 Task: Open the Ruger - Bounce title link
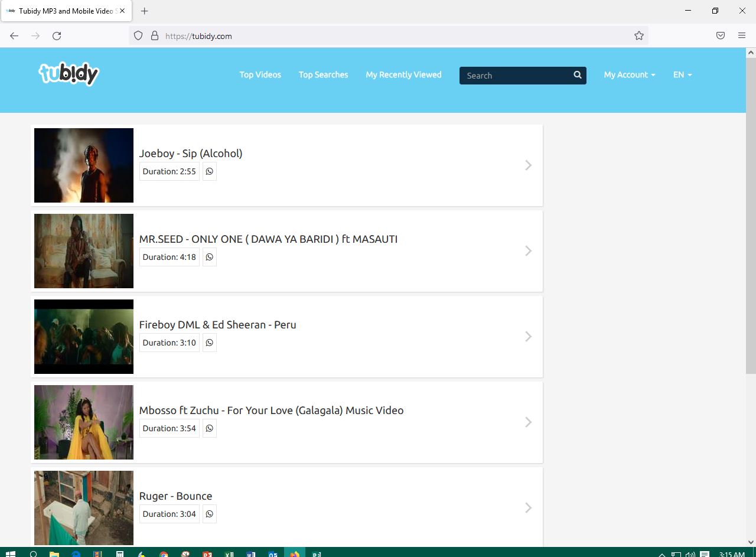175,496
